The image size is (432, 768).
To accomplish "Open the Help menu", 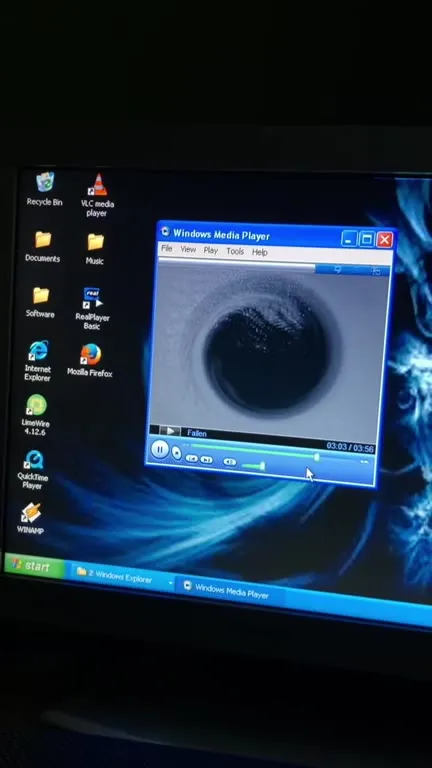I will coord(260,252).
